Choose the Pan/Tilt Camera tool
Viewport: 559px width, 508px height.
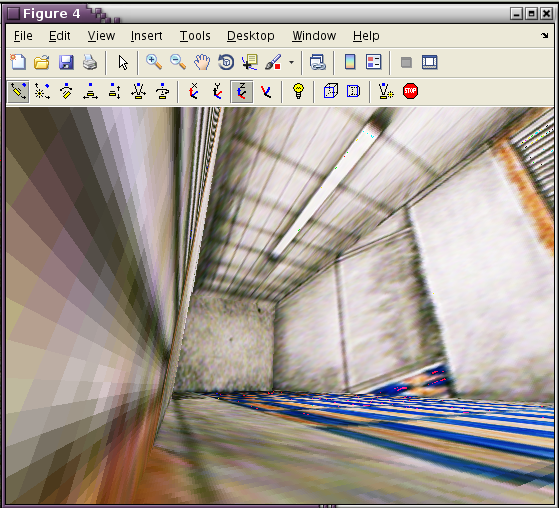click(66, 92)
